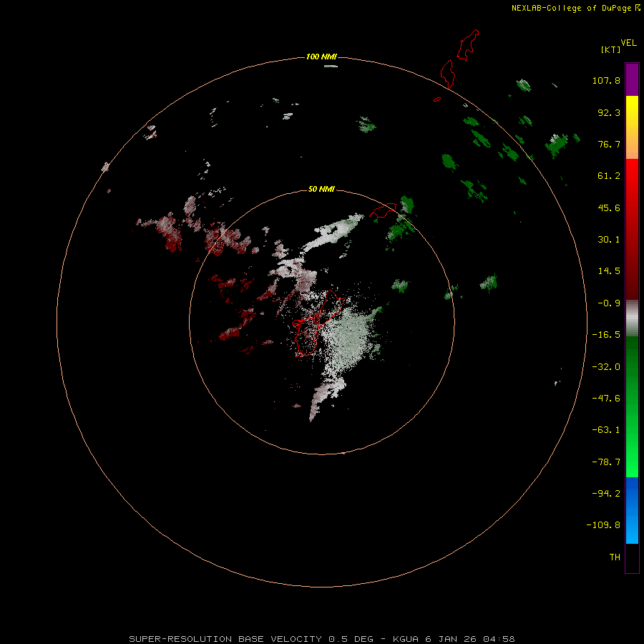Click the TH label under the scale
This screenshot has height=644, width=644.
tap(615, 557)
